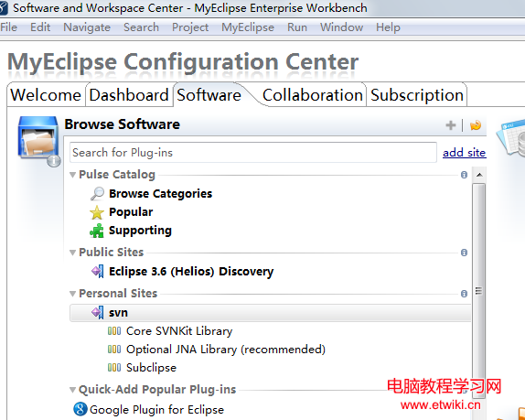The image size is (525, 420).
Task: Collapse the Pulse Catalog section
Action: (72, 175)
